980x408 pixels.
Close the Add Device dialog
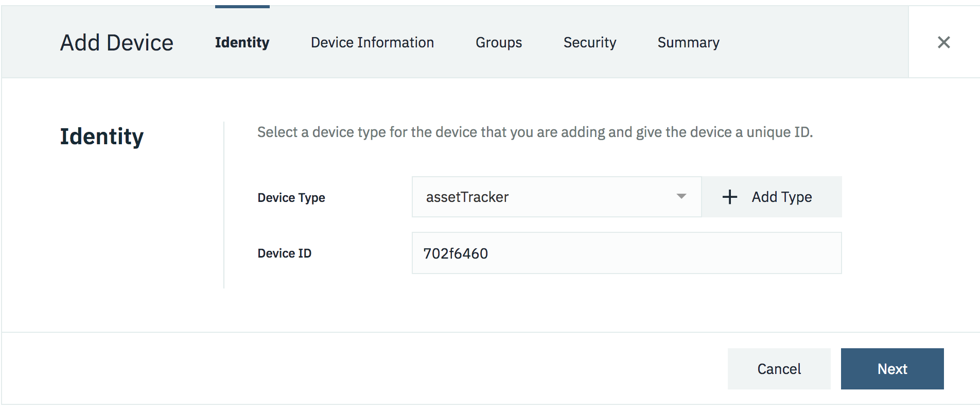click(943, 42)
